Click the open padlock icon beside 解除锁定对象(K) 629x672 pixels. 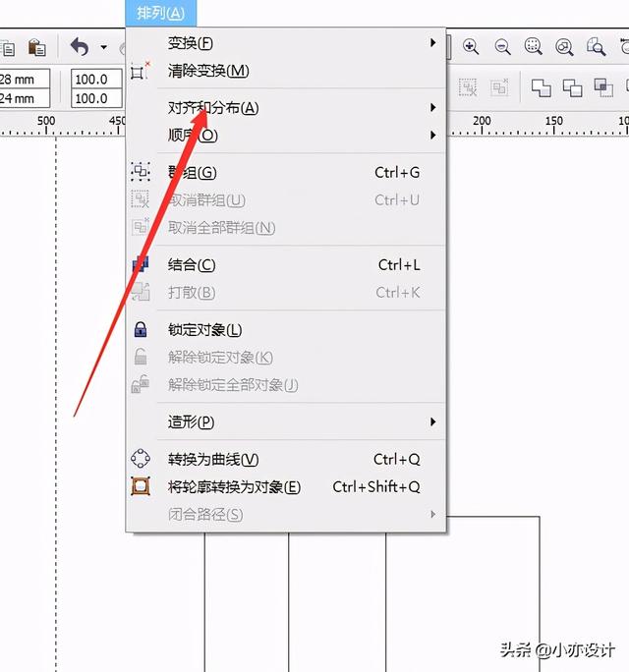click(141, 357)
